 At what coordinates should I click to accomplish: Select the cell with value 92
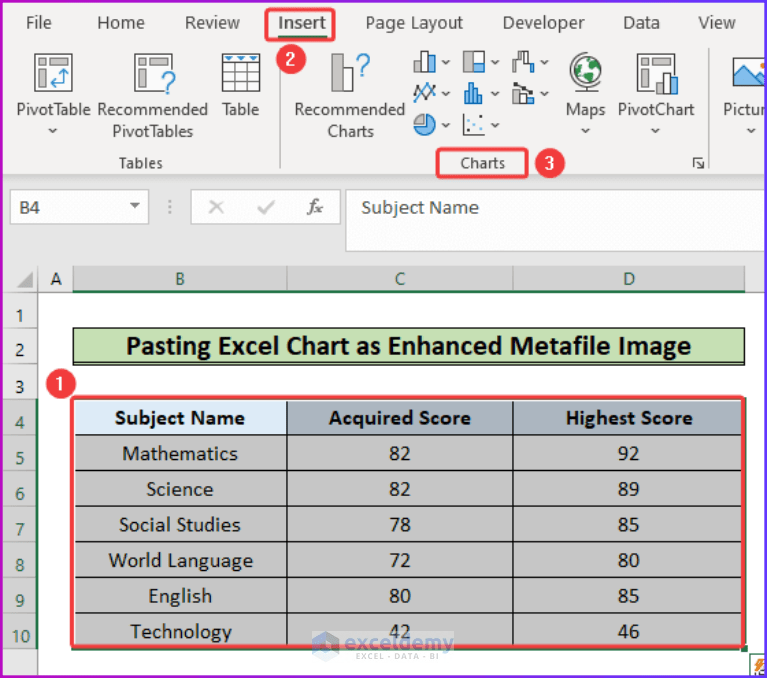[x=629, y=453]
